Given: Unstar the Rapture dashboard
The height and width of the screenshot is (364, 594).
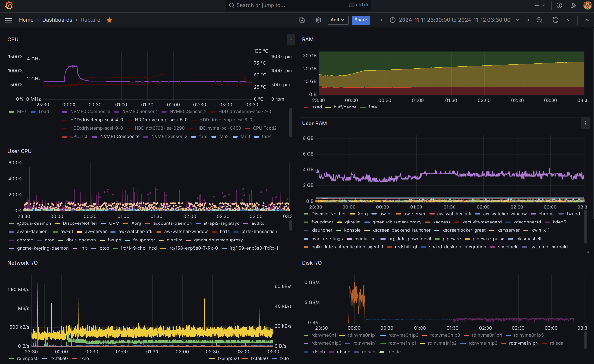Looking at the screenshot, I should coord(109,20).
